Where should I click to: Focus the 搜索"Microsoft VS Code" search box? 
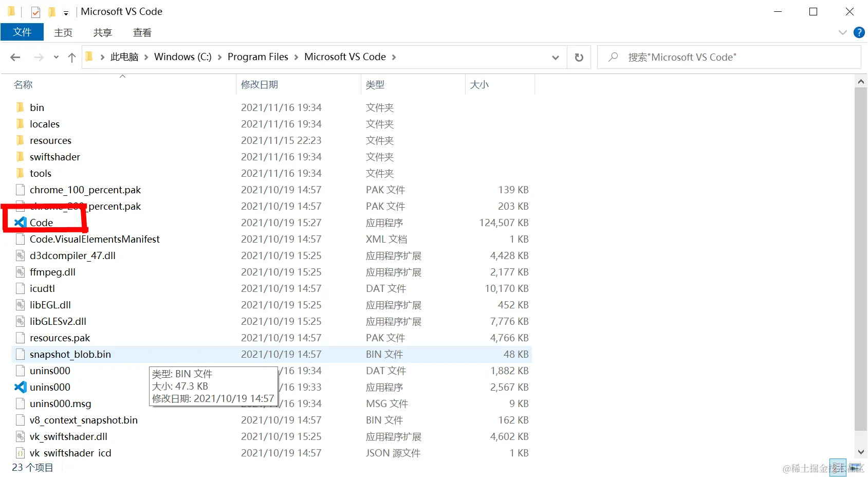tap(729, 57)
